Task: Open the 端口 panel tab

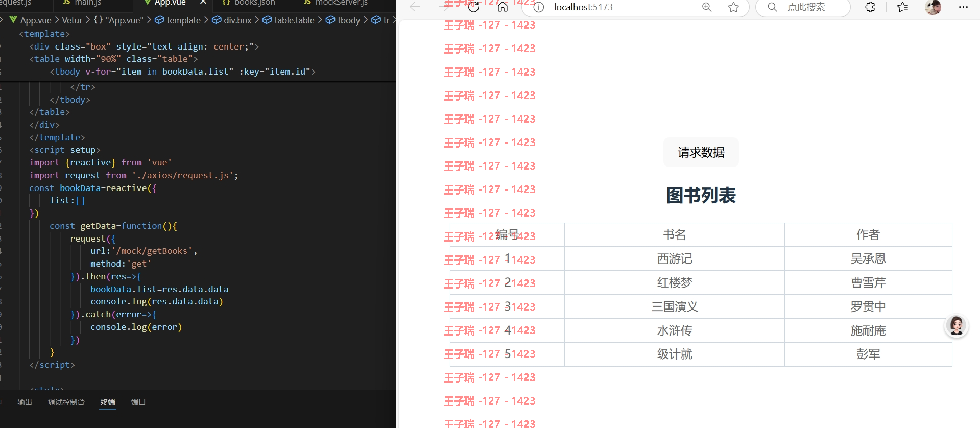Action: 138,402
